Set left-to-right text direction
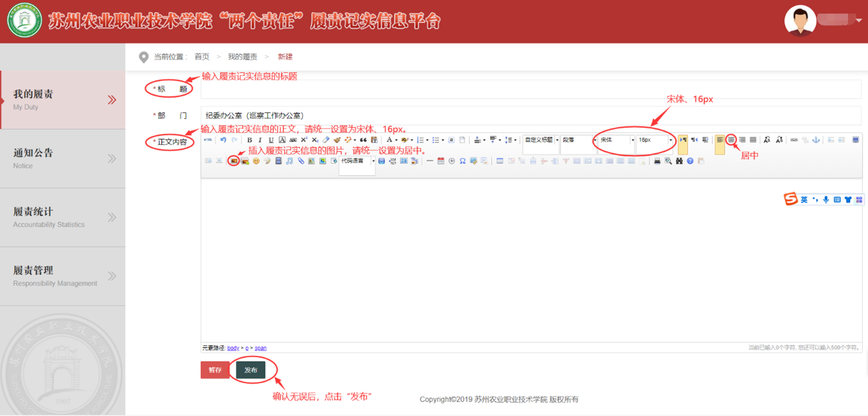This screenshot has height=416, width=868. (x=683, y=140)
